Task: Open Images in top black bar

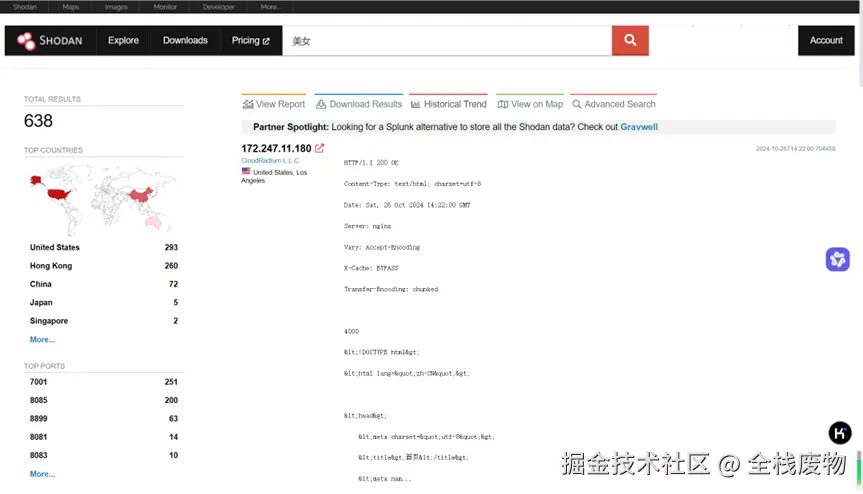Action: (116, 7)
